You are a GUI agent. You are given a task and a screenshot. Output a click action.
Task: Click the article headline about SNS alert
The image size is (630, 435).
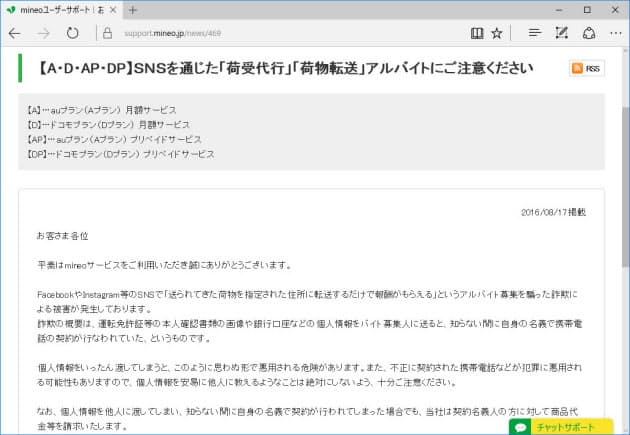coord(286,68)
